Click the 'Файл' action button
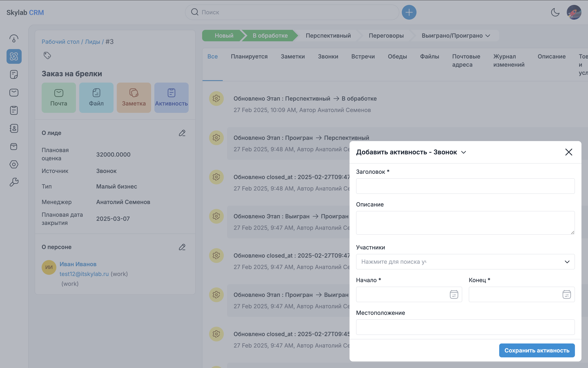Viewport: 588px width, 368px height. click(x=96, y=98)
